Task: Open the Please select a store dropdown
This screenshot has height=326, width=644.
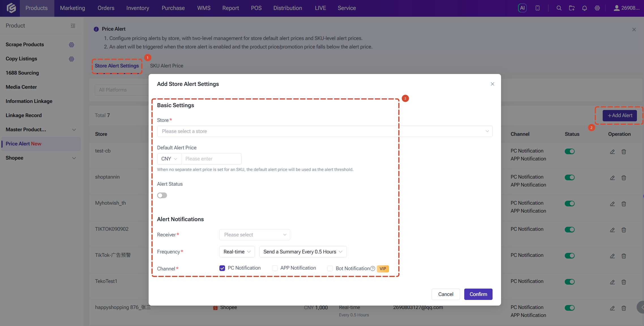Action: (325, 131)
